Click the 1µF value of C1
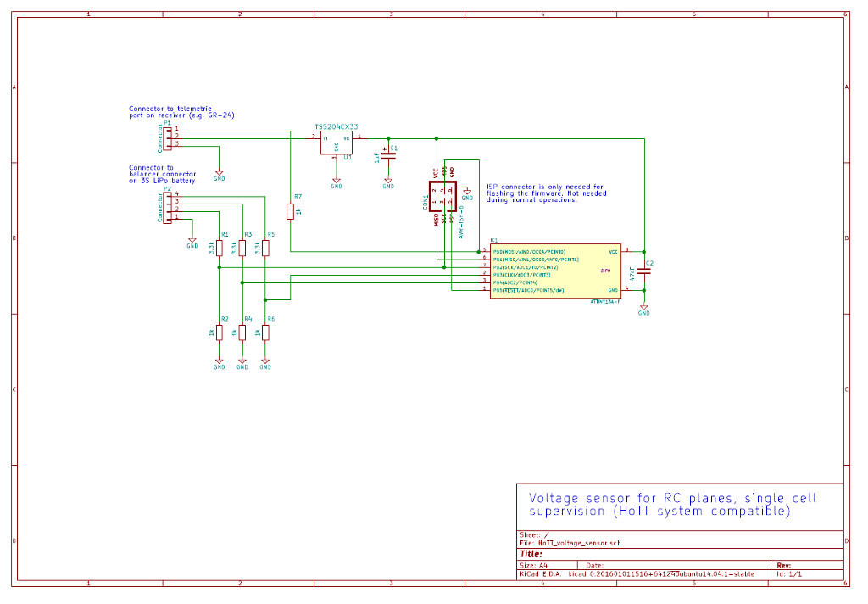Screen dimensions: 868x604 coord(377,158)
